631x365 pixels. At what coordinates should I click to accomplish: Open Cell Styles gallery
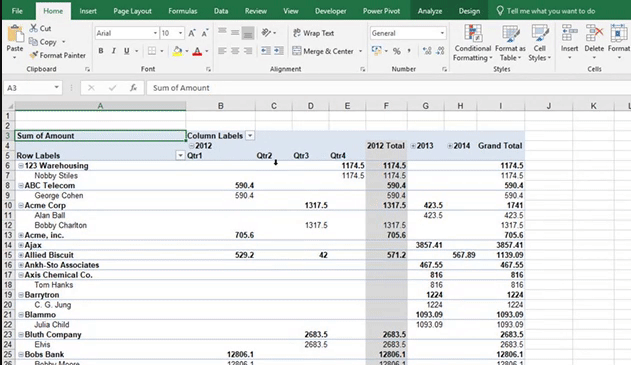tap(539, 43)
